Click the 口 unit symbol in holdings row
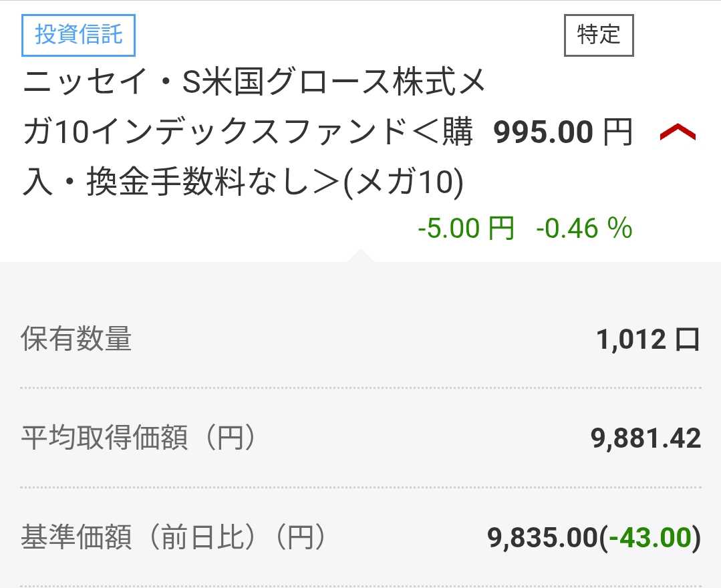Image resolution: width=721 pixels, height=588 pixels. 687,339
